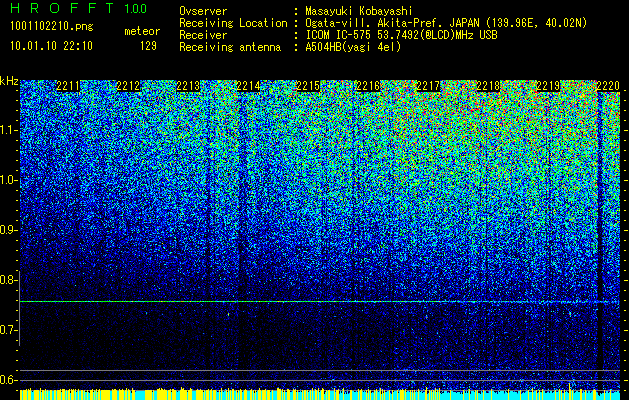629x400 pixels.
Task: Click the kHz axis unit label
Action: click(x=9, y=81)
